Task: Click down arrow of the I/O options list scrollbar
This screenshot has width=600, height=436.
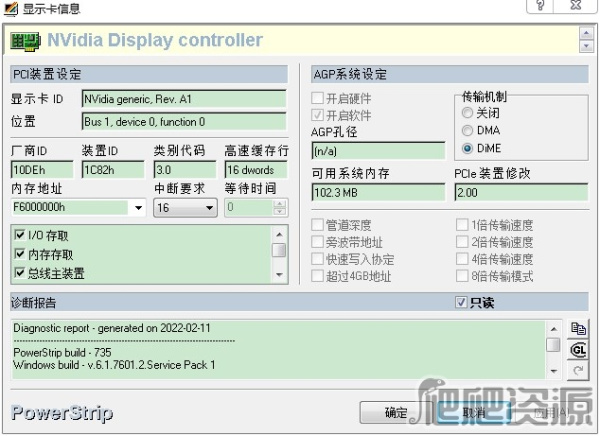Action: click(x=279, y=274)
